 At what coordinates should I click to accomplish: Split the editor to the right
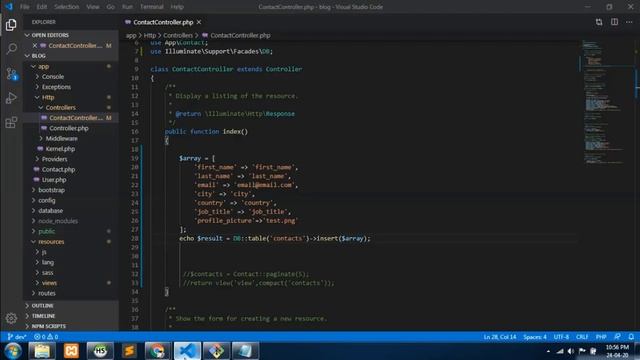pyautogui.click(x=614, y=22)
